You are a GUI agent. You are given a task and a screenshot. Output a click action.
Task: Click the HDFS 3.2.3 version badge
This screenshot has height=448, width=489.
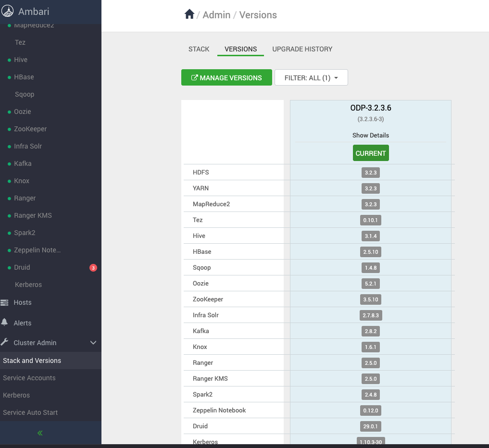pos(371,173)
